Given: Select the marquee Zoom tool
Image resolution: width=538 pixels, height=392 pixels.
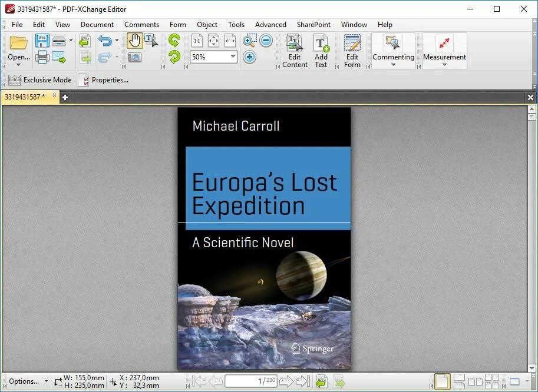Looking at the screenshot, I should click(249, 41).
